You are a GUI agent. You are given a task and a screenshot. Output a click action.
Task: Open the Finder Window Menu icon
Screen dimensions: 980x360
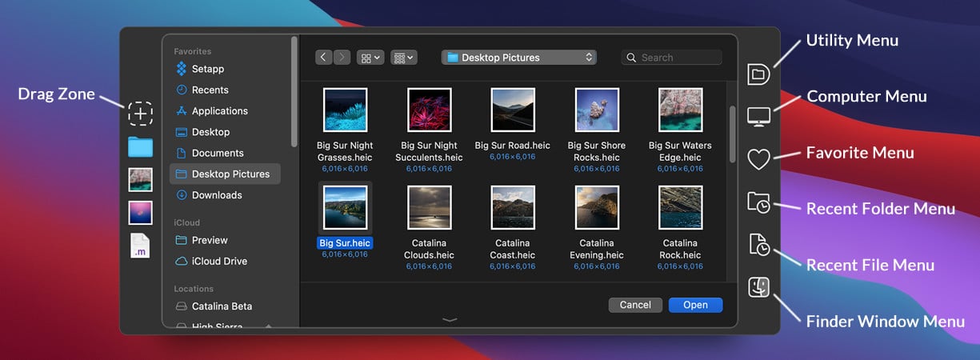point(758,286)
